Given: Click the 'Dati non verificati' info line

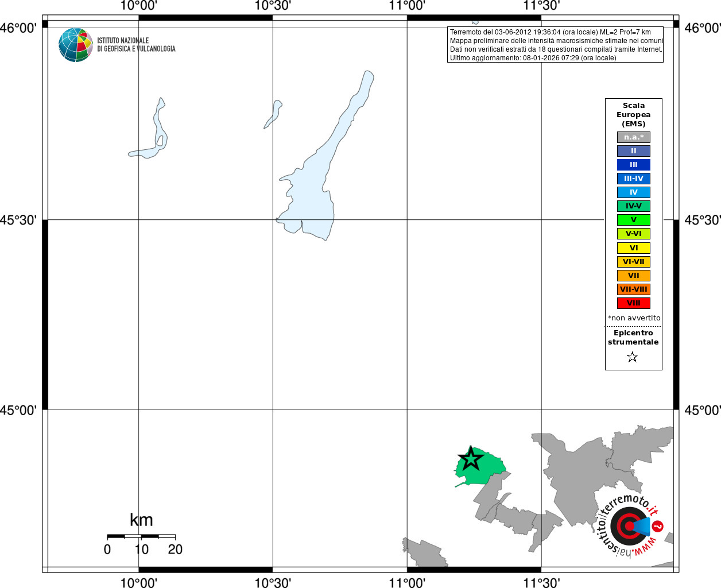Looking at the screenshot, I should pyautogui.click(x=556, y=49).
